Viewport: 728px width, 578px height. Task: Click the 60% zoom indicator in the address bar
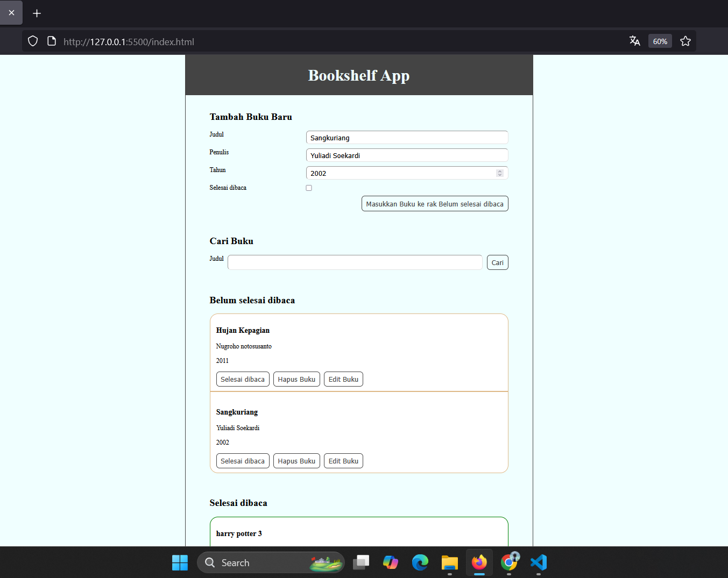point(660,41)
